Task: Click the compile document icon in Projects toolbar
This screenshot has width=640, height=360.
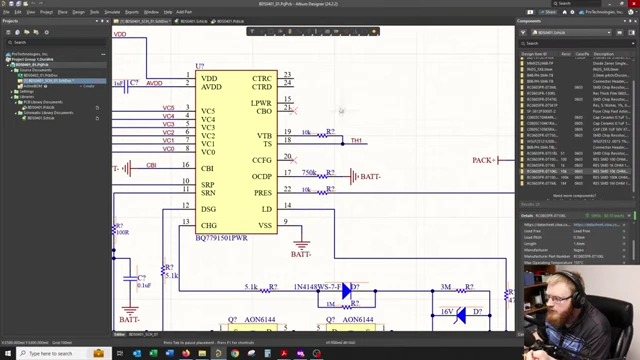Action: [18, 32]
